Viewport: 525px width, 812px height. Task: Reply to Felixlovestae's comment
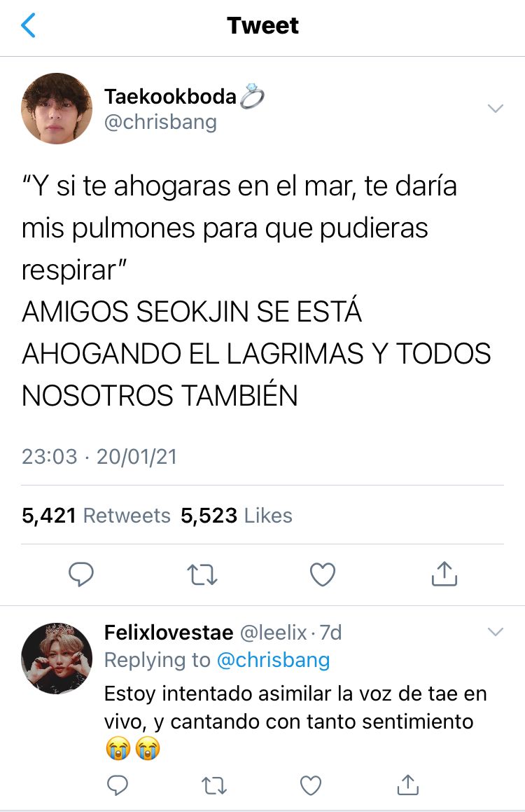tap(118, 785)
